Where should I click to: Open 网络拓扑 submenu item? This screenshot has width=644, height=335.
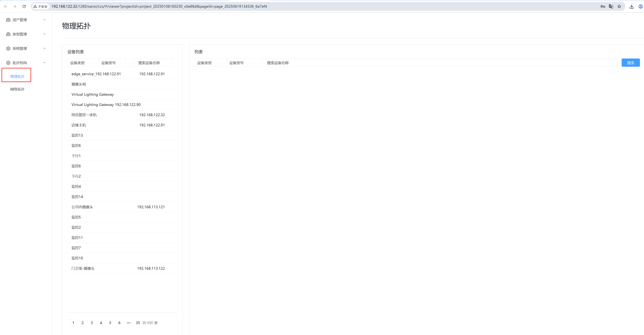point(17,89)
